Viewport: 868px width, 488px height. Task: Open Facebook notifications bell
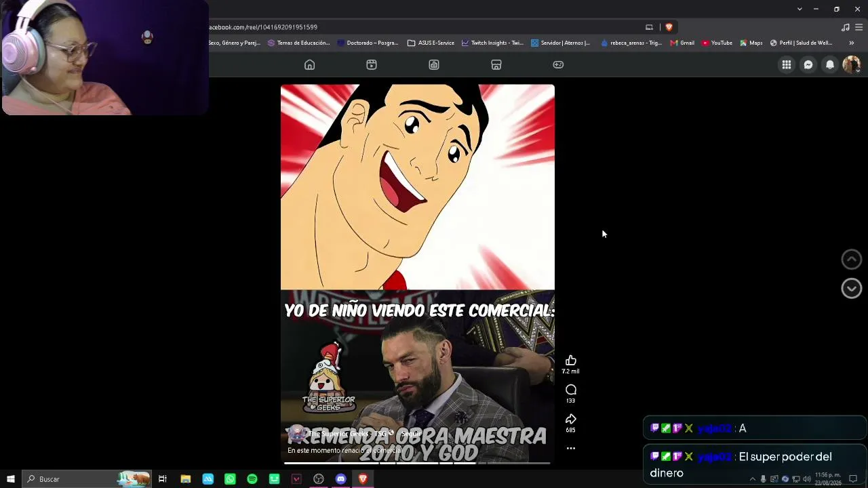(830, 64)
